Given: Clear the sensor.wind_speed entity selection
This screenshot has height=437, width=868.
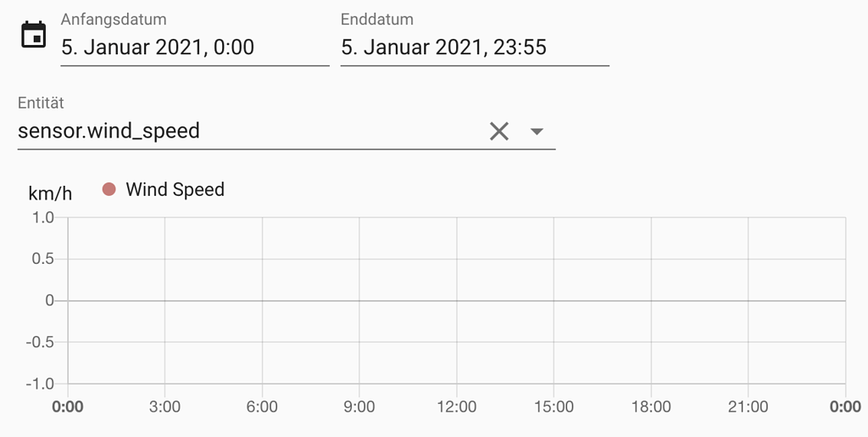Looking at the screenshot, I should tap(498, 132).
